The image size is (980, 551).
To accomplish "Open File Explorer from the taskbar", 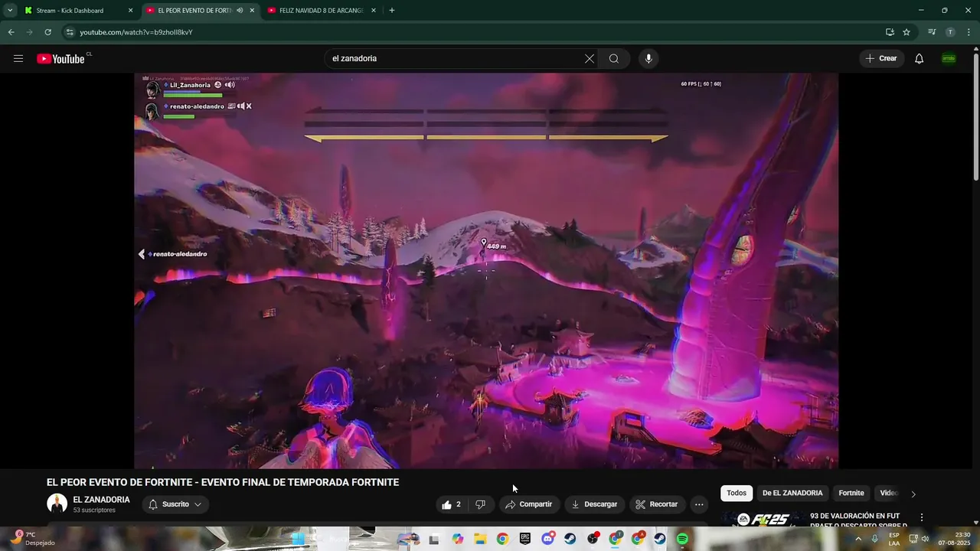I will click(480, 539).
